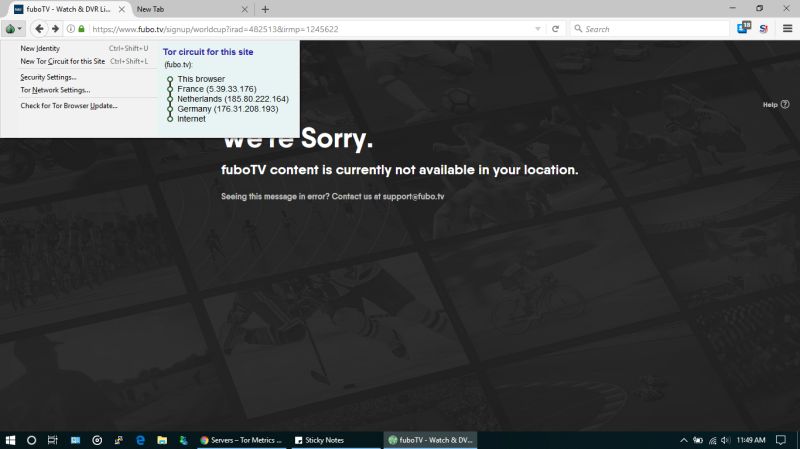Open the clock showing 11:49 AM
This screenshot has height=449, width=800.
pyautogui.click(x=751, y=440)
